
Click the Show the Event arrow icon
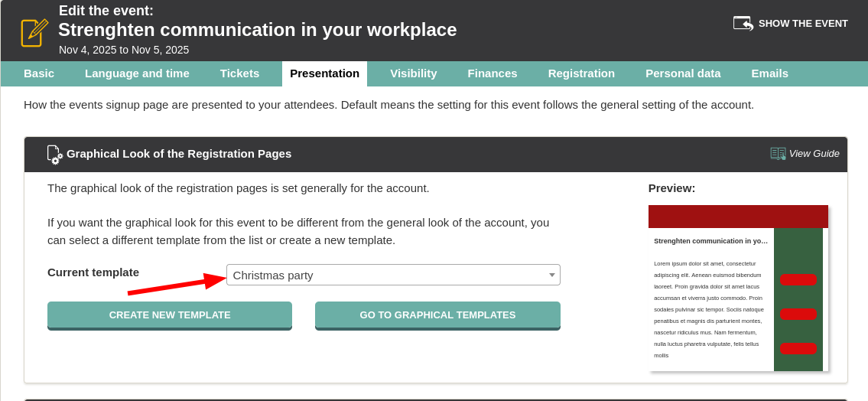(x=743, y=23)
